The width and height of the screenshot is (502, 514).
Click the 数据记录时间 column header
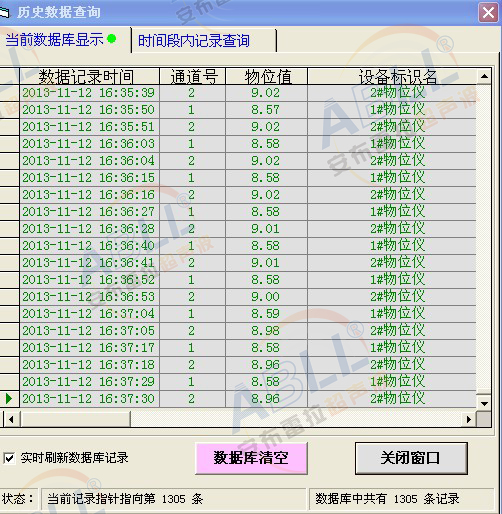coord(89,76)
